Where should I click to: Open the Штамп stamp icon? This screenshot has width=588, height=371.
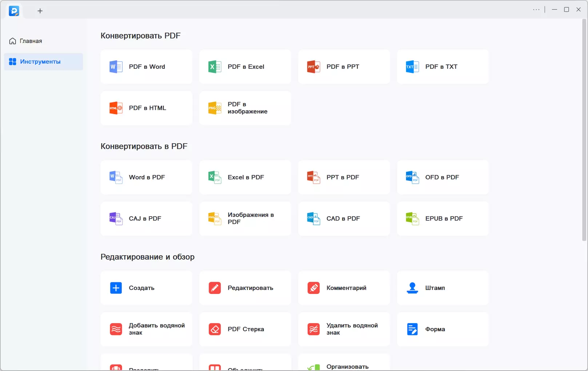point(412,288)
